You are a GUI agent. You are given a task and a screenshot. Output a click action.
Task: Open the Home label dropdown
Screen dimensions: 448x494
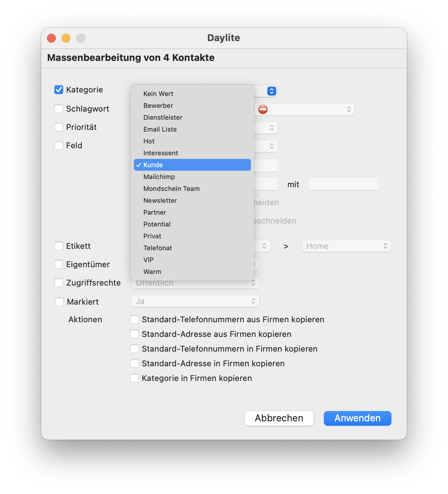point(347,246)
